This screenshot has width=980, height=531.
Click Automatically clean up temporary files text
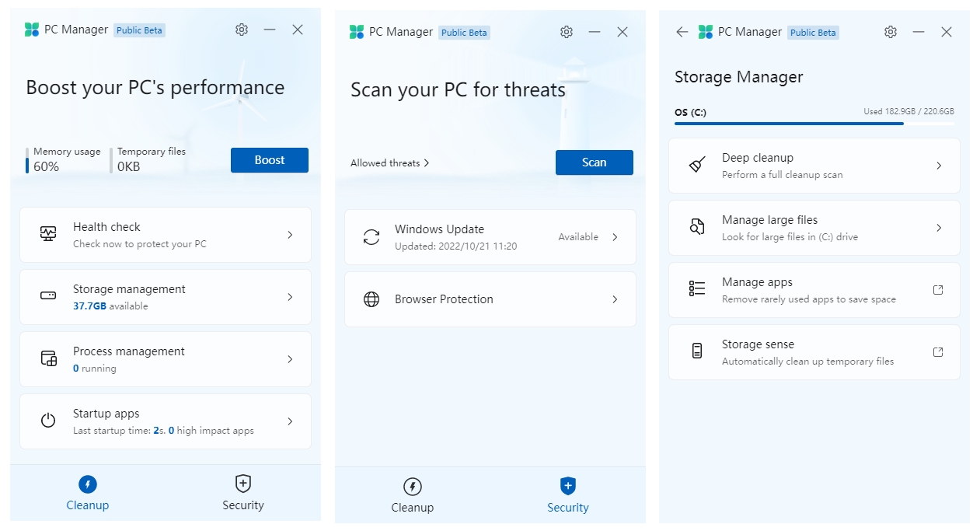807,362
